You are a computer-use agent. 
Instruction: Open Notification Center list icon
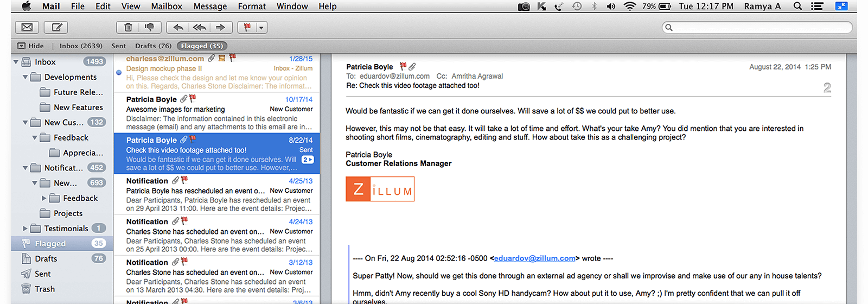point(817,7)
